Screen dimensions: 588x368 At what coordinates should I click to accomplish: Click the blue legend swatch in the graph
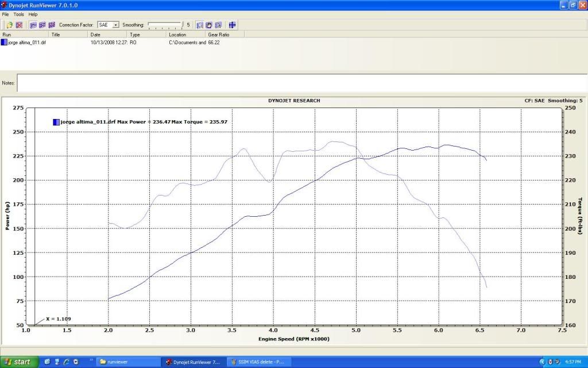[56, 122]
